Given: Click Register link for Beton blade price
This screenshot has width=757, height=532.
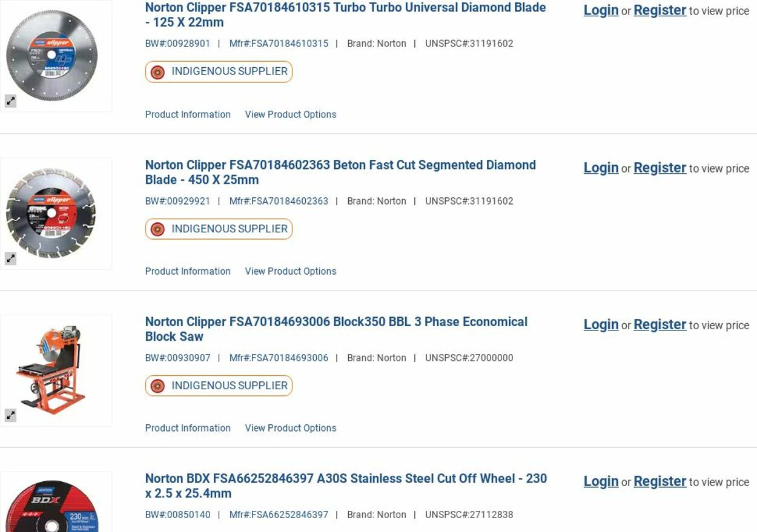Looking at the screenshot, I should click(659, 168).
